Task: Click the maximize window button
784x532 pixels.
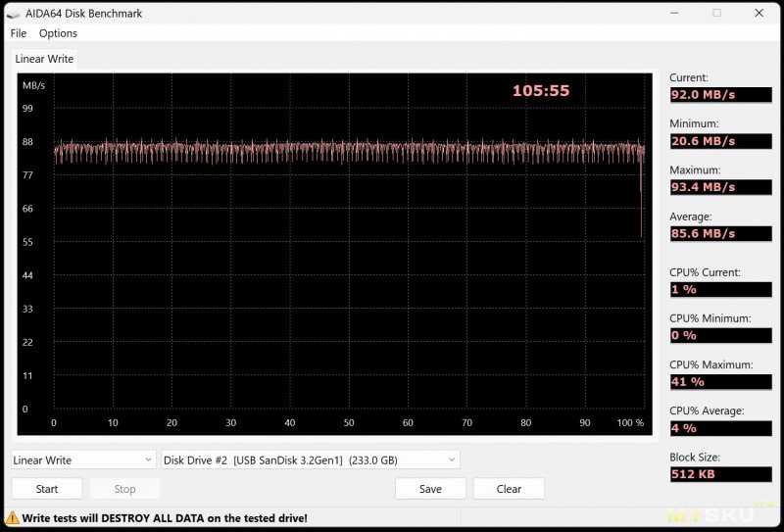Action: tap(717, 13)
